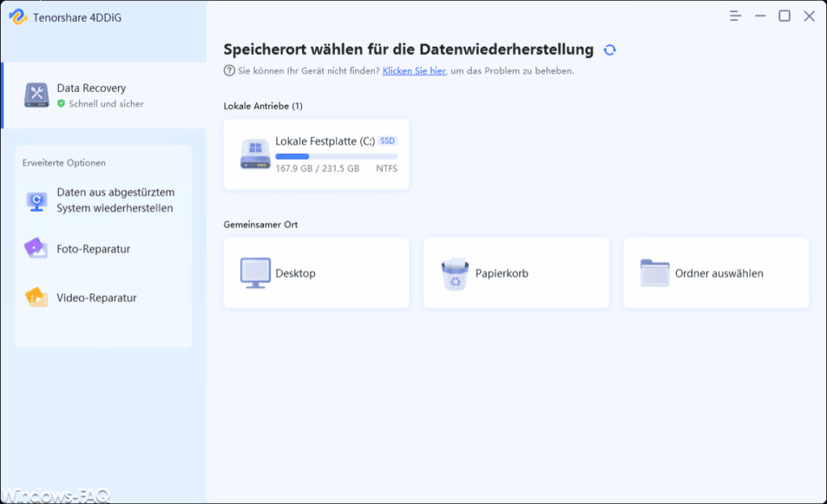Screen dimensions: 827x504
Task: Click the local disk C: drive icon
Action: pyautogui.click(x=255, y=154)
